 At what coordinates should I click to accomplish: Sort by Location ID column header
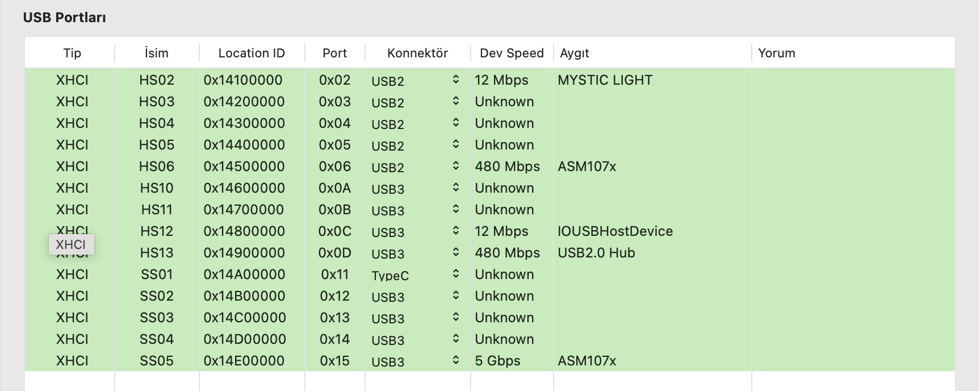click(252, 53)
